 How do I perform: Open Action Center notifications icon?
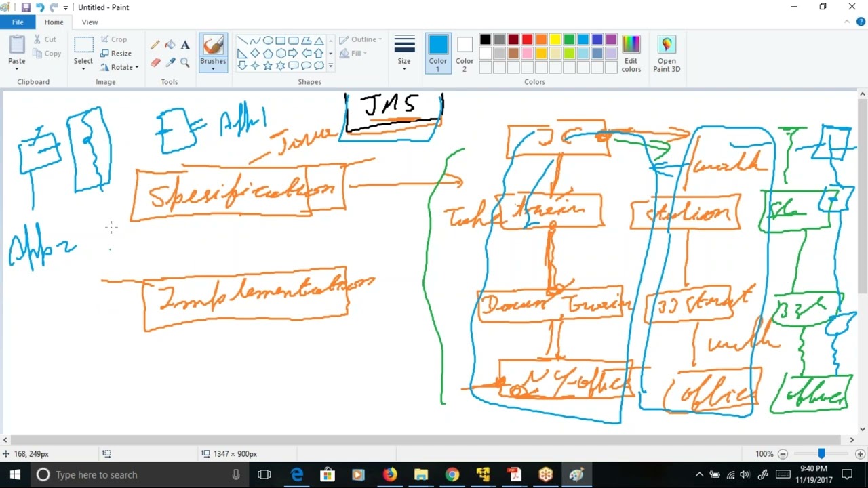pos(847,474)
